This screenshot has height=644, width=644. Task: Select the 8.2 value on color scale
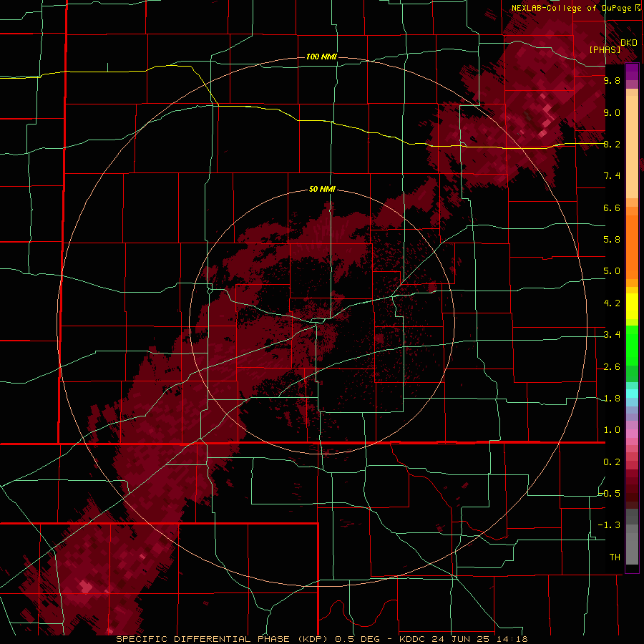coord(612,144)
